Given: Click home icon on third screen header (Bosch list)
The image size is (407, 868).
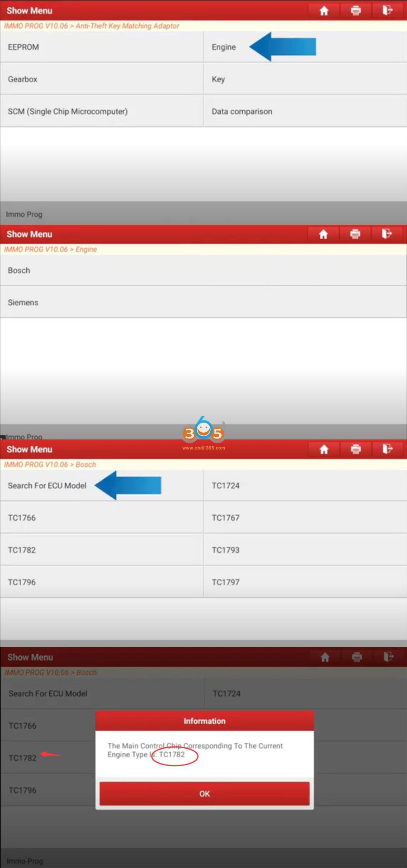Looking at the screenshot, I should click(324, 449).
